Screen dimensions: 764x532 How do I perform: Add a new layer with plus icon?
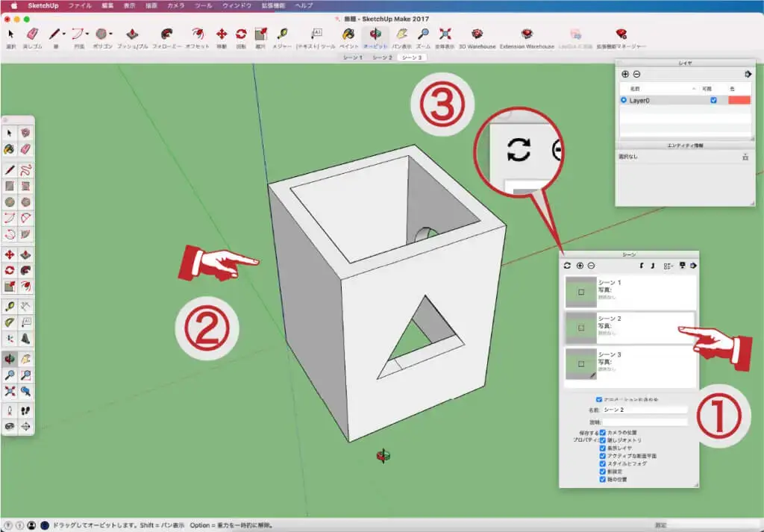625,74
